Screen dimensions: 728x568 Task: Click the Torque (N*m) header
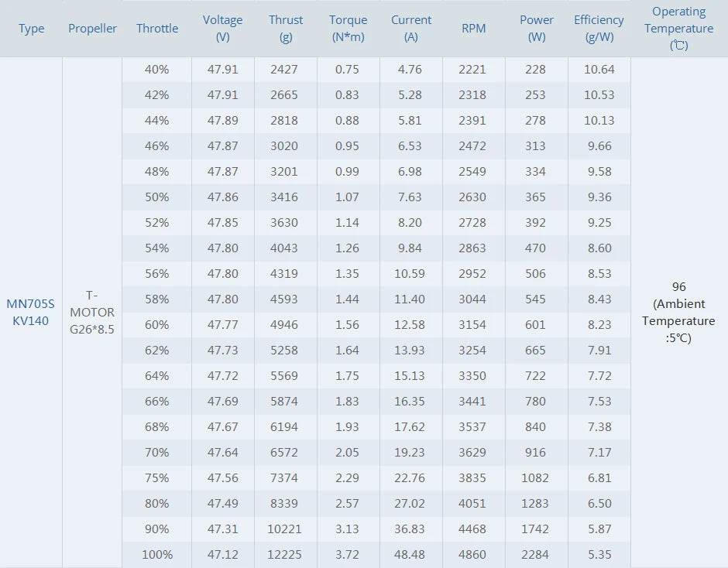pyautogui.click(x=349, y=29)
